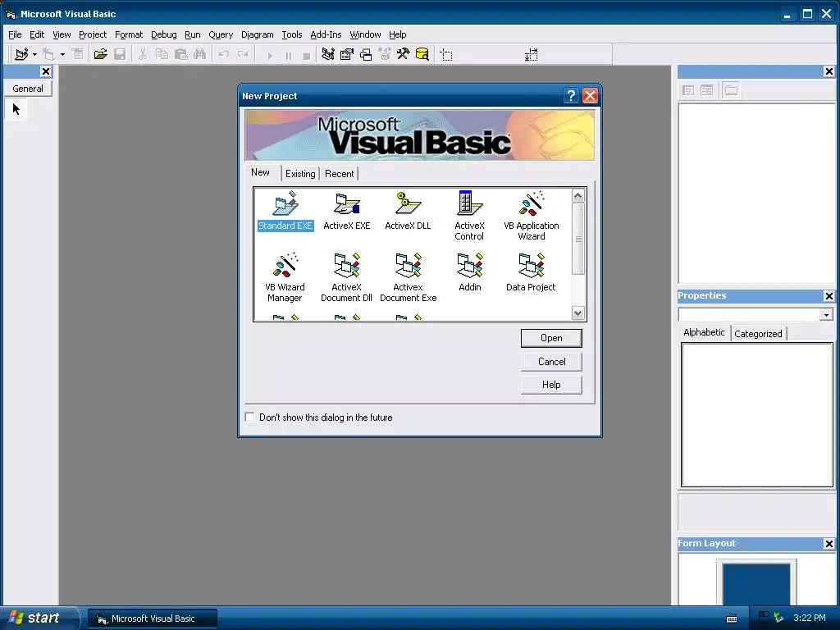Click the General toolbox tab button
This screenshot has width=840, height=630.
tap(28, 89)
